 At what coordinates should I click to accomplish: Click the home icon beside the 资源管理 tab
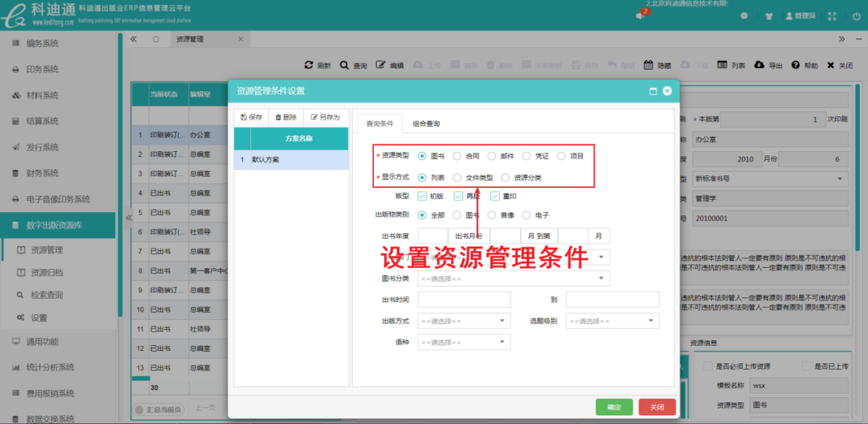point(156,39)
